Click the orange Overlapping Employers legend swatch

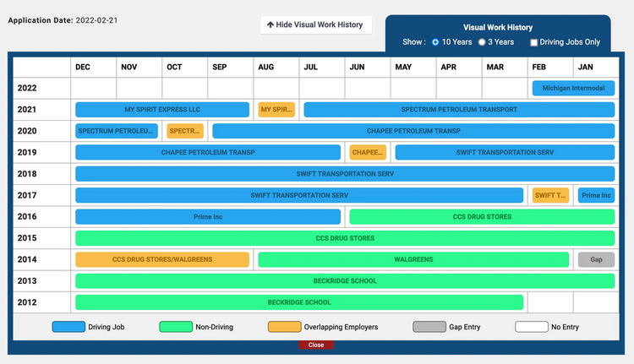(x=285, y=327)
